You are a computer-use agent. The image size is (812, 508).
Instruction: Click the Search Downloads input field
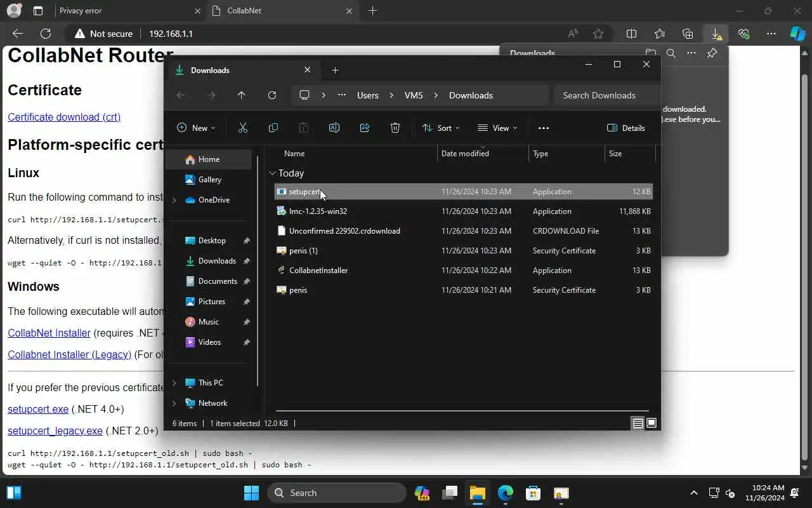coord(606,95)
